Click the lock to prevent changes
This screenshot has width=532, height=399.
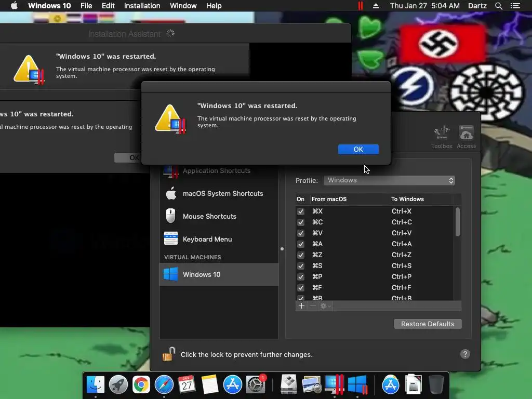[x=169, y=354]
